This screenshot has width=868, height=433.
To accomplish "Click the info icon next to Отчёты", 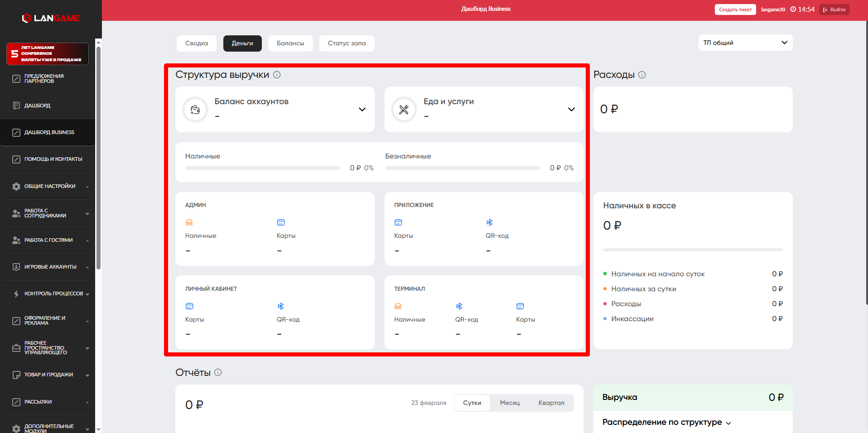I will tap(218, 372).
